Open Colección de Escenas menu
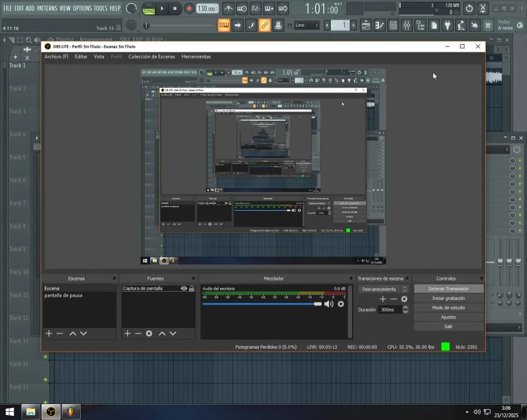Viewport: 527px width, 420px height. (x=152, y=57)
